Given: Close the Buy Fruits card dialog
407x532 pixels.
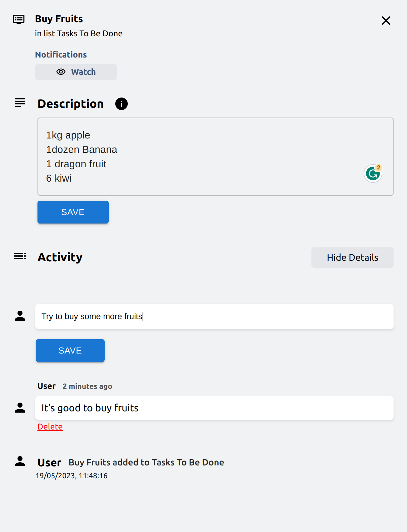Looking at the screenshot, I should [x=386, y=21].
